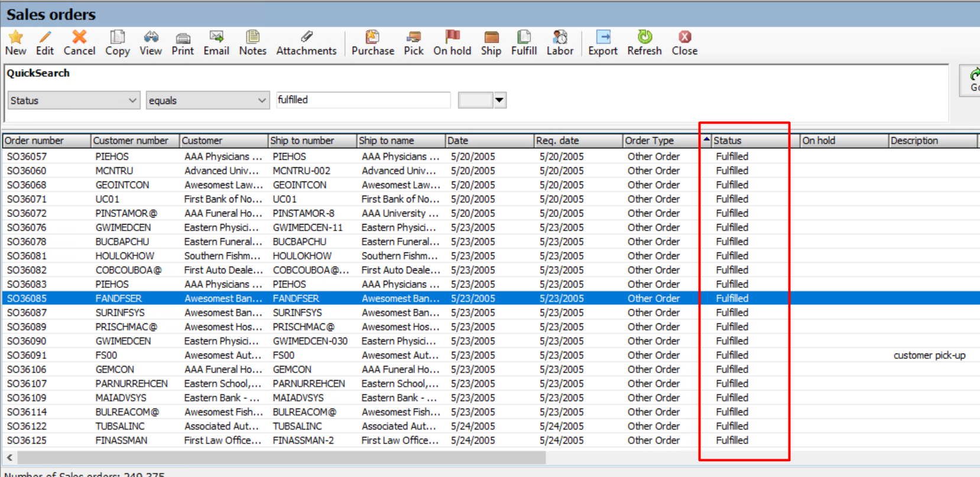Viewport: 980px width, 477px height.
Task: Click the Purchase toolbar icon
Action: (372, 37)
